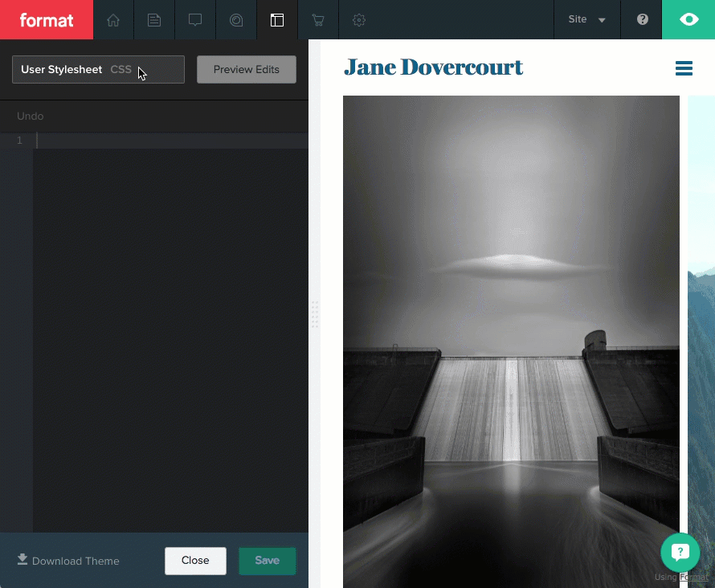715x588 pixels.
Task: Open the comments speech bubble icon
Action: [x=195, y=20]
